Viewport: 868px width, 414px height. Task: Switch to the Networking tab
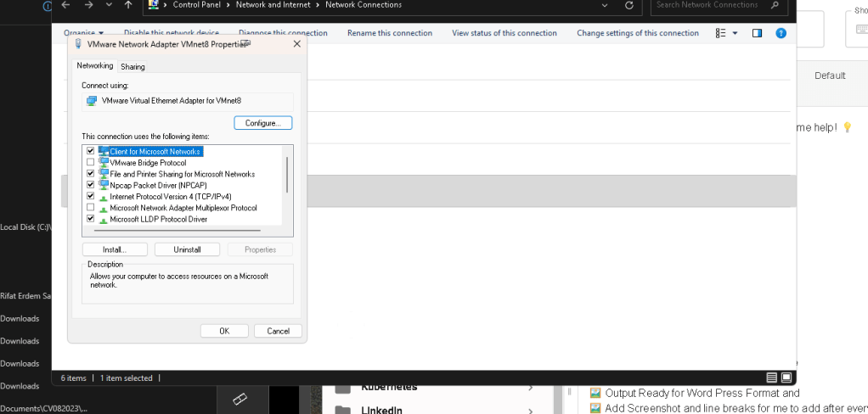click(x=94, y=66)
